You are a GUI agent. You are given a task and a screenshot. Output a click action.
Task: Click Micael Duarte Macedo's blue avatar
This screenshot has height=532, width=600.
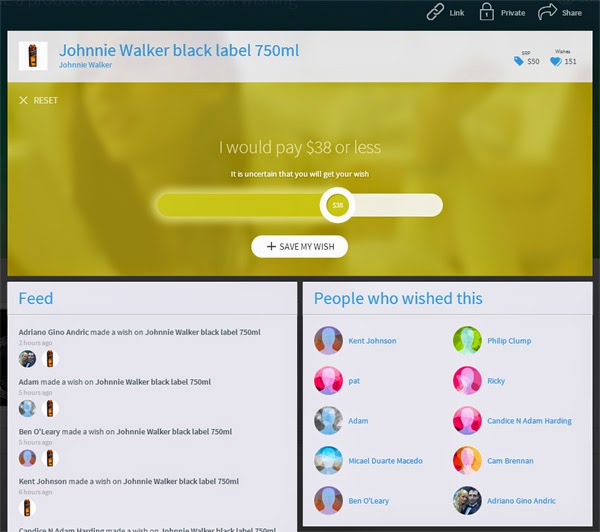coord(328,461)
